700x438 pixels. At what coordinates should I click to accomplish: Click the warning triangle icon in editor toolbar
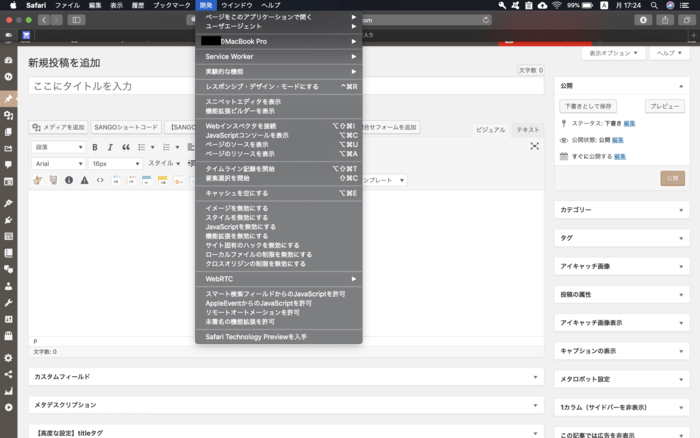point(84,180)
